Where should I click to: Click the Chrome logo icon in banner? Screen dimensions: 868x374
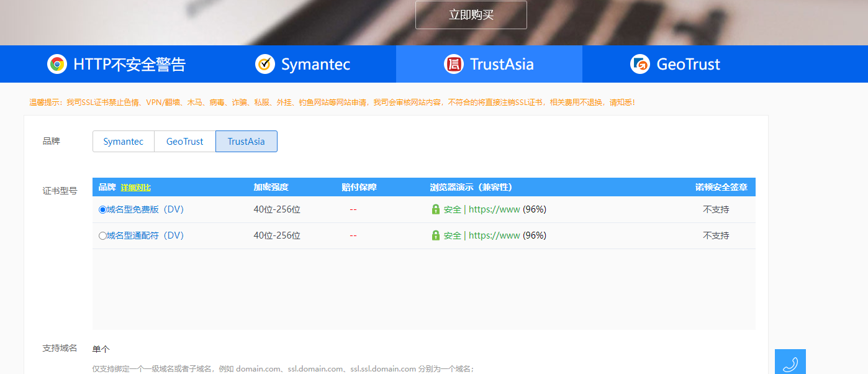[57, 64]
